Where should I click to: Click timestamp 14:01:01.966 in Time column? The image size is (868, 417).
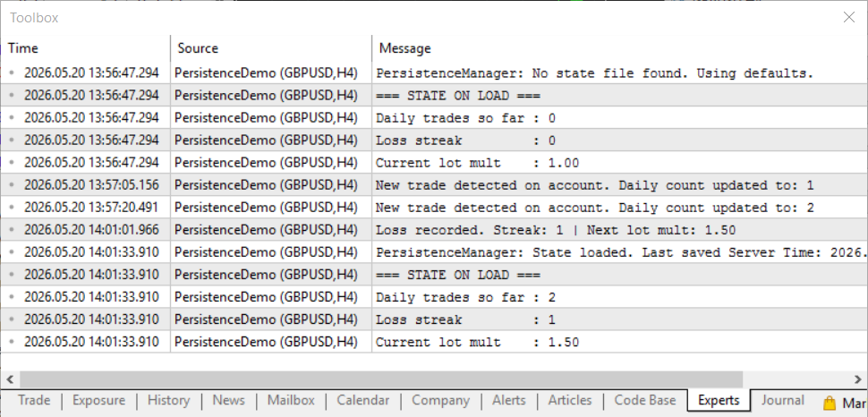(x=91, y=230)
